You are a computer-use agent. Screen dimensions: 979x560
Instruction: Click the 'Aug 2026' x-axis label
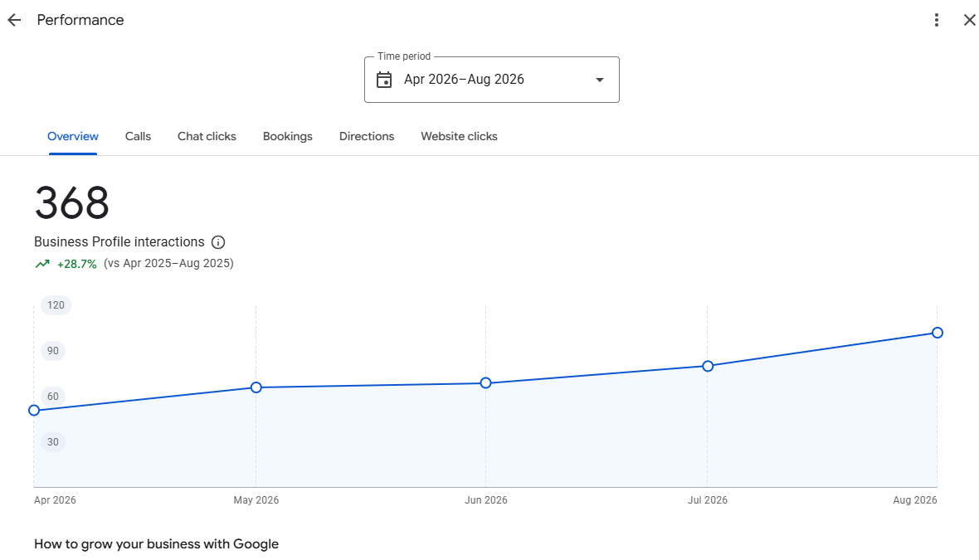[x=915, y=500]
